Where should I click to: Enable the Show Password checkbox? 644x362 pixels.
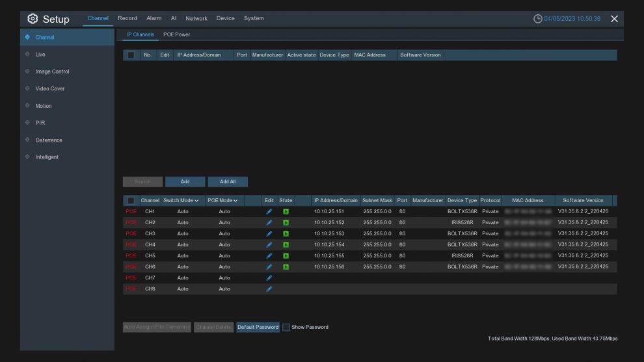[x=286, y=327]
